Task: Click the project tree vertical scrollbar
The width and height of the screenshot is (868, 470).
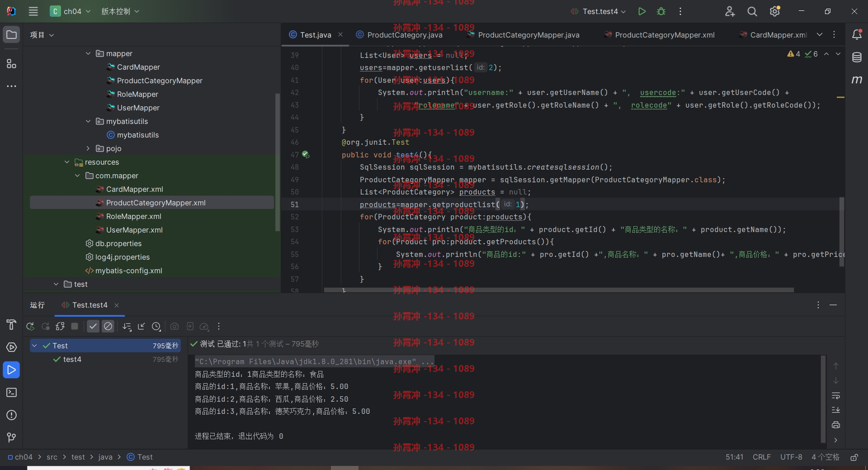Action: point(278,162)
